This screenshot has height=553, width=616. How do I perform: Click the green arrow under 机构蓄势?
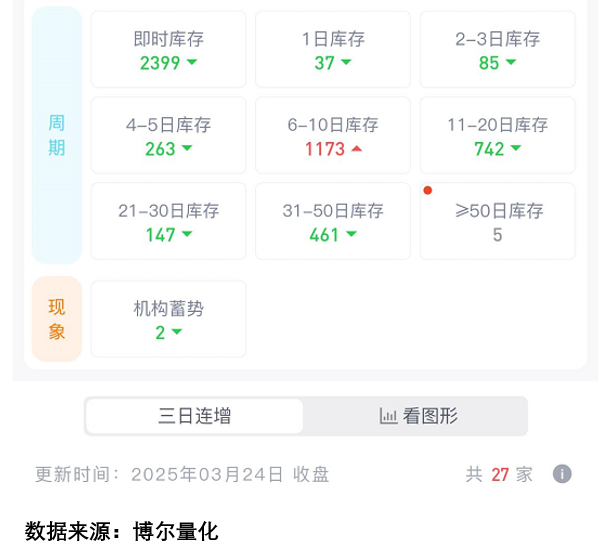click(177, 331)
